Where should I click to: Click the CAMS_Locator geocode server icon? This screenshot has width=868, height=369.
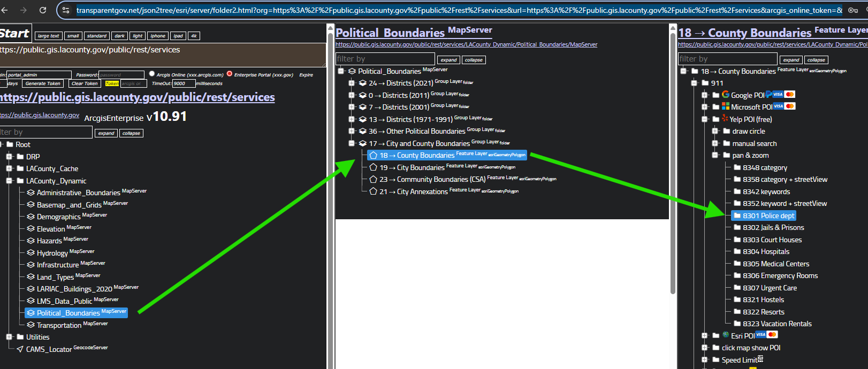click(x=20, y=349)
